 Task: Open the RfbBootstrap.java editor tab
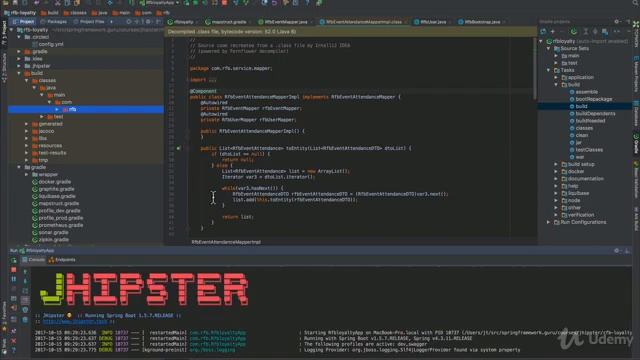(x=479, y=22)
